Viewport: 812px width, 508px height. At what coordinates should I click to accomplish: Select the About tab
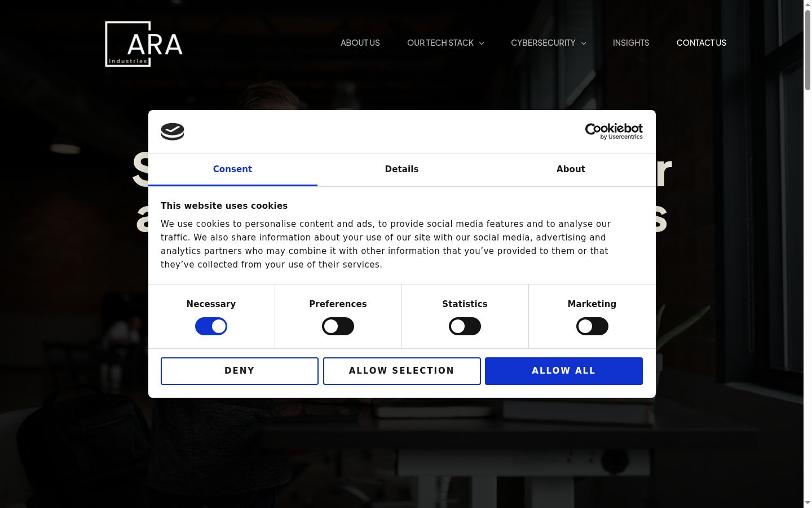(x=571, y=169)
